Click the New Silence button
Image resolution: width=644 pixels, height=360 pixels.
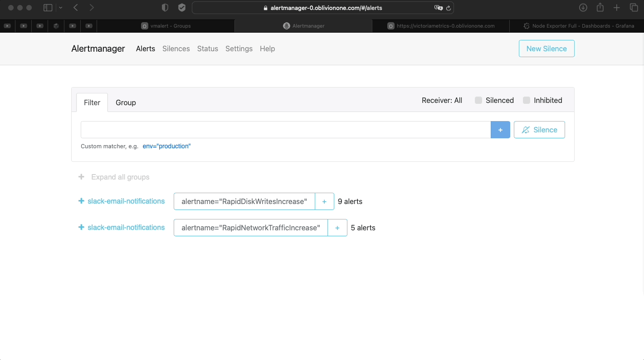pyautogui.click(x=546, y=49)
